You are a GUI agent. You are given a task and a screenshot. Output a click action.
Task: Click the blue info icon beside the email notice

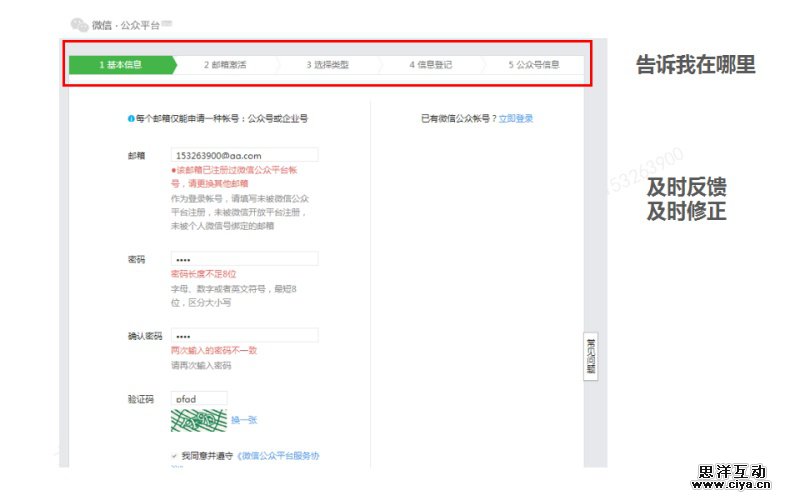coord(130,118)
